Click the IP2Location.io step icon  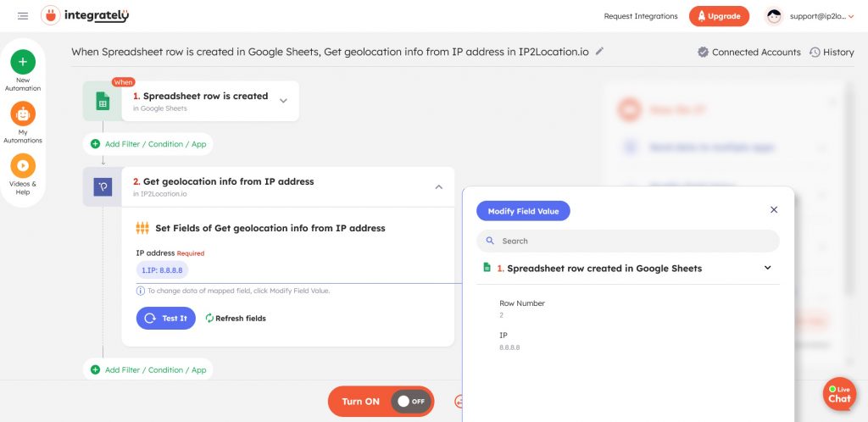(x=103, y=186)
